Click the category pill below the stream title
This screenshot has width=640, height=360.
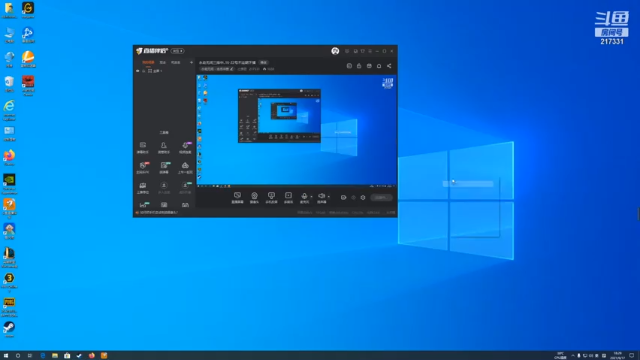coord(217,69)
